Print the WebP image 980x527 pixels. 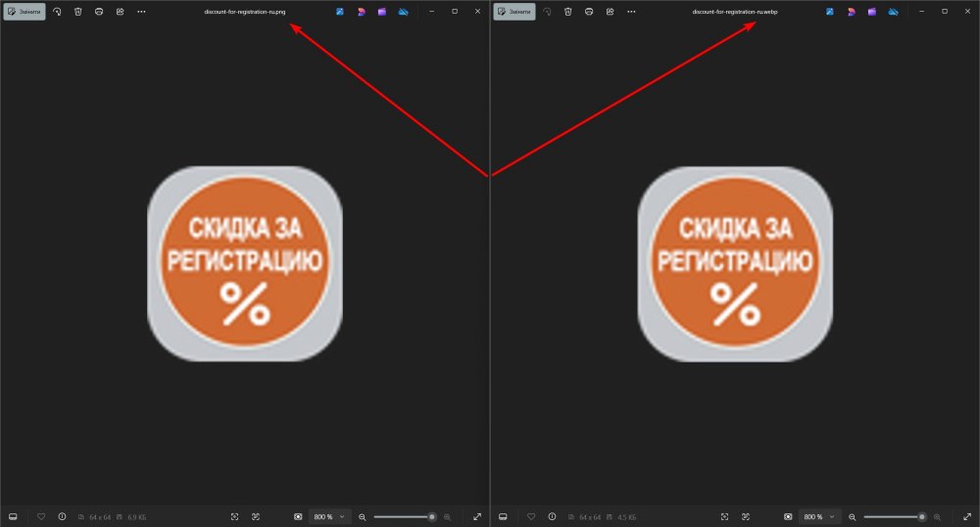[589, 12]
